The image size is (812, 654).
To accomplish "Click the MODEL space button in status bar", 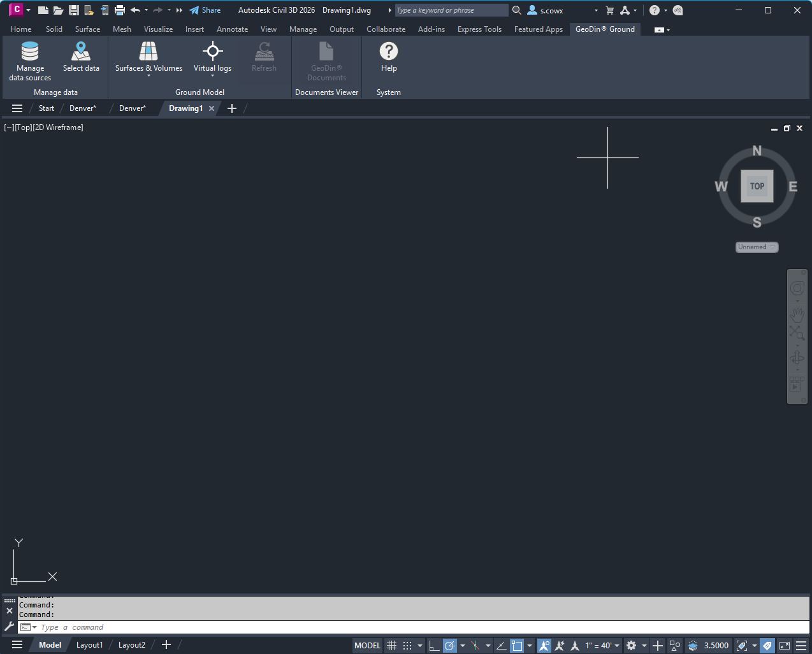I will [x=367, y=646].
